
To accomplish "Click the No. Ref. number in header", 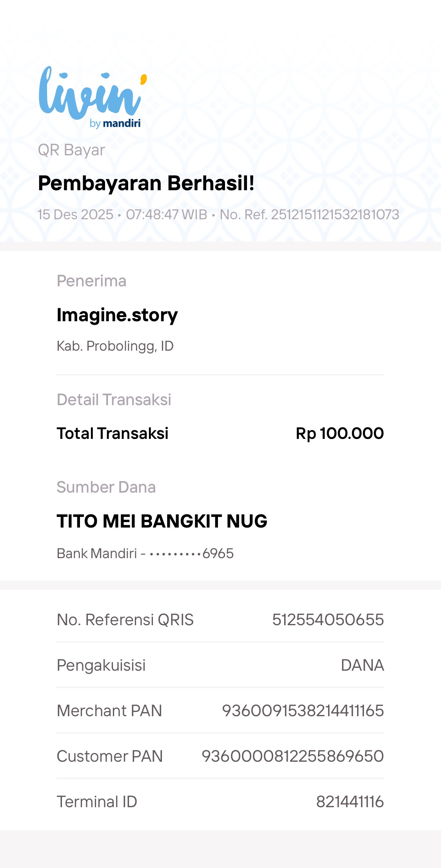I will tap(309, 215).
